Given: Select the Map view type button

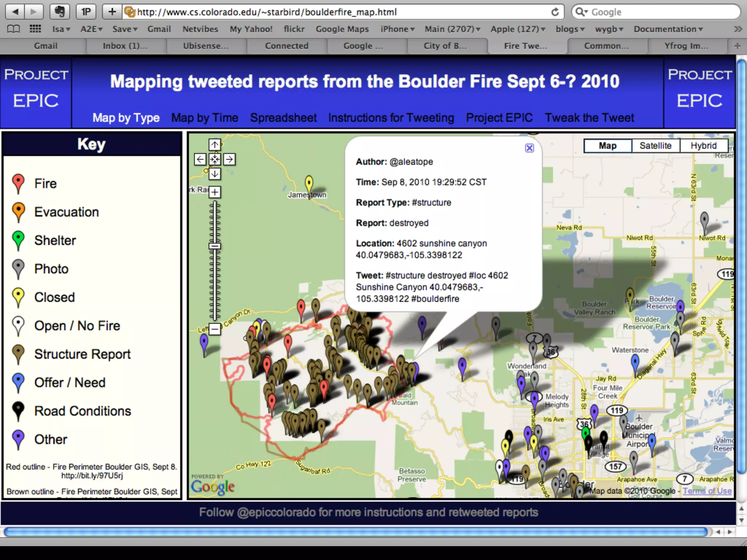Looking at the screenshot, I should click(607, 146).
